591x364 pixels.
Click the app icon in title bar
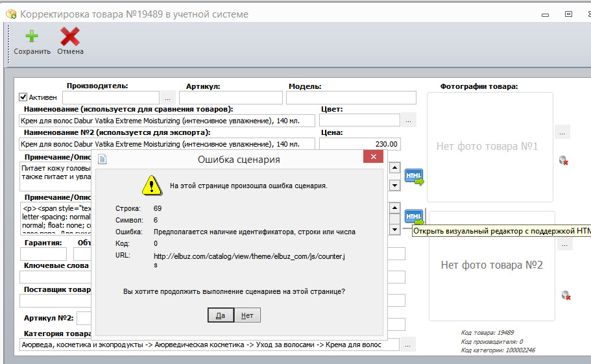coord(11,14)
